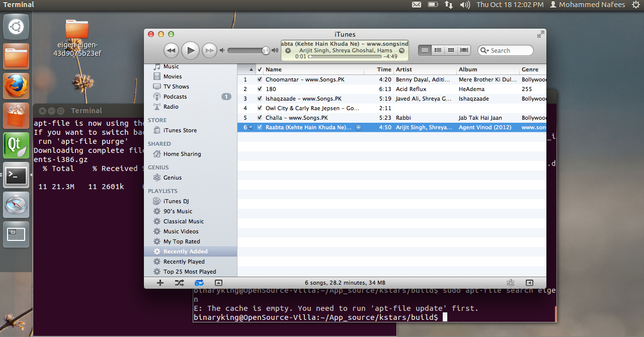Uncheck the 180 song checkbox
Viewport: 644px width, 337px height.
pos(260,89)
